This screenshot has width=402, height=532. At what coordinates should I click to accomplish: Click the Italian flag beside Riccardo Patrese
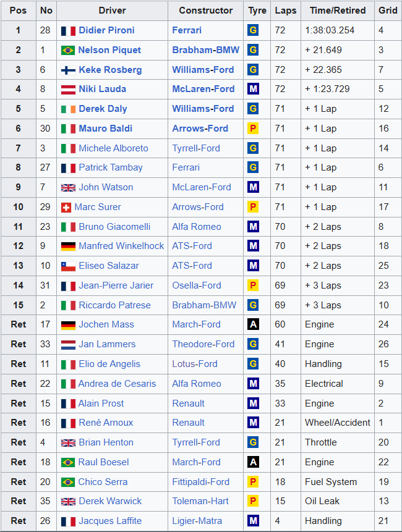click(68, 306)
